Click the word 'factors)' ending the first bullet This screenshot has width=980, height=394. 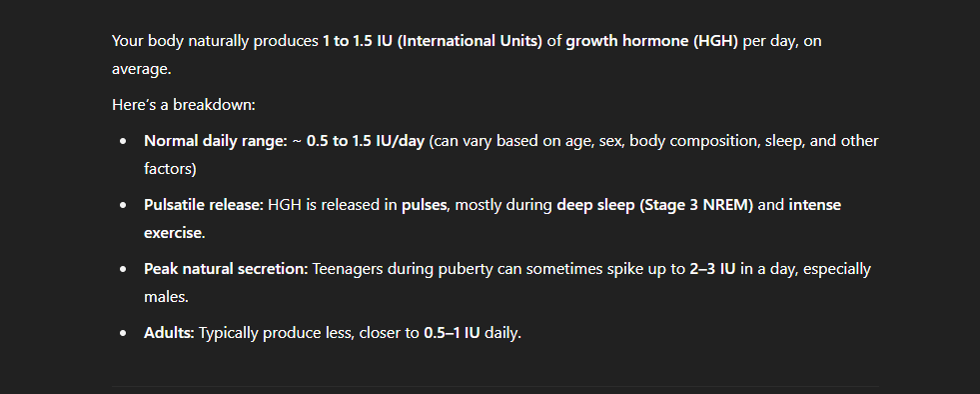click(x=170, y=169)
